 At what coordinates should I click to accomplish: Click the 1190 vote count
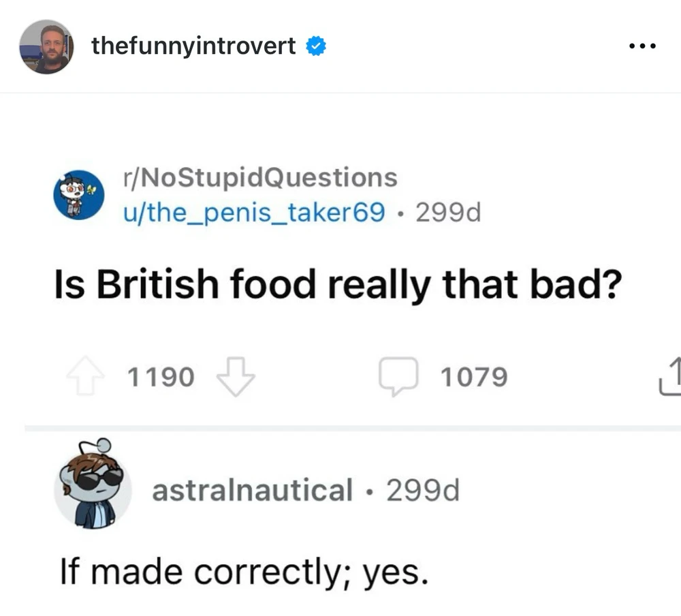pos(161,377)
